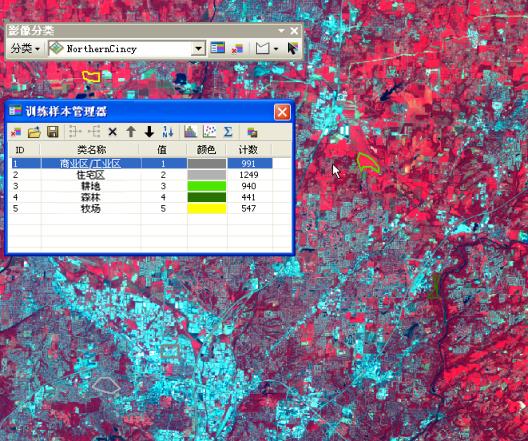The image size is (528, 441).
Task: Save training samples with the floppy disk icon
Action: 53,132
